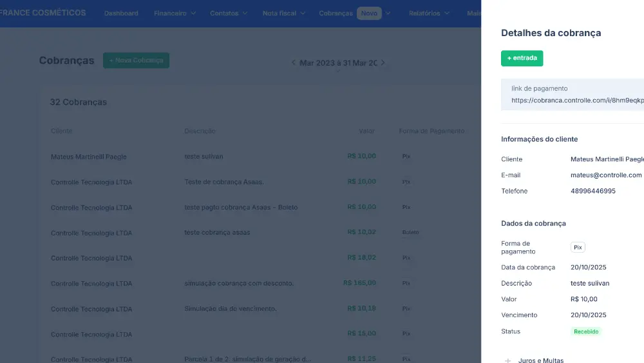644x363 pixels.
Task: Click the R$ 10,18 value
Action: coord(361,308)
